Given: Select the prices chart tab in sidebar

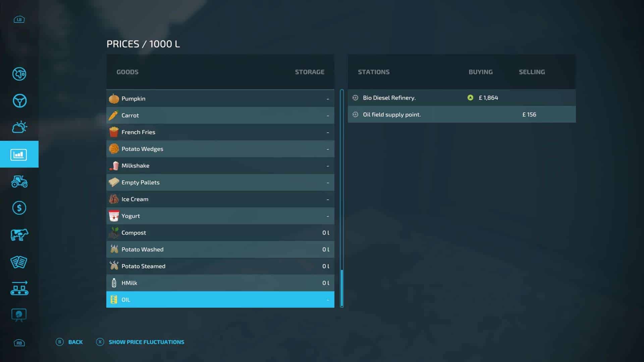Looking at the screenshot, I should (19, 155).
